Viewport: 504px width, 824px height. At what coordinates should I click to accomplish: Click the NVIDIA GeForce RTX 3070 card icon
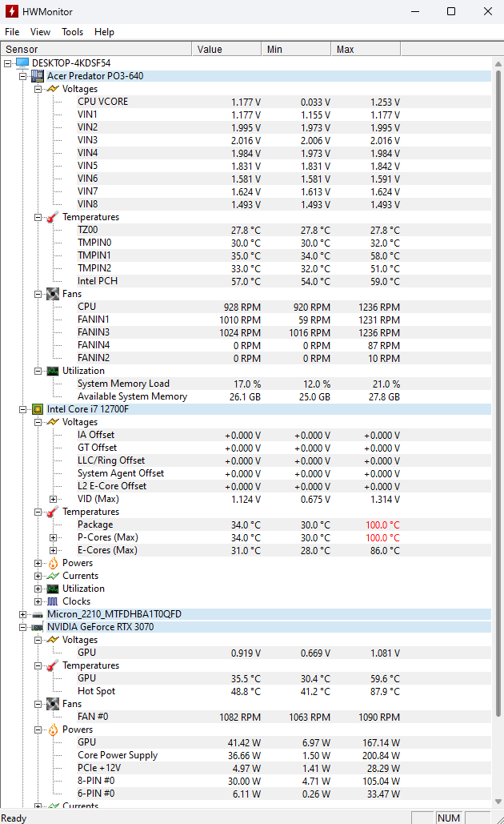(38, 627)
